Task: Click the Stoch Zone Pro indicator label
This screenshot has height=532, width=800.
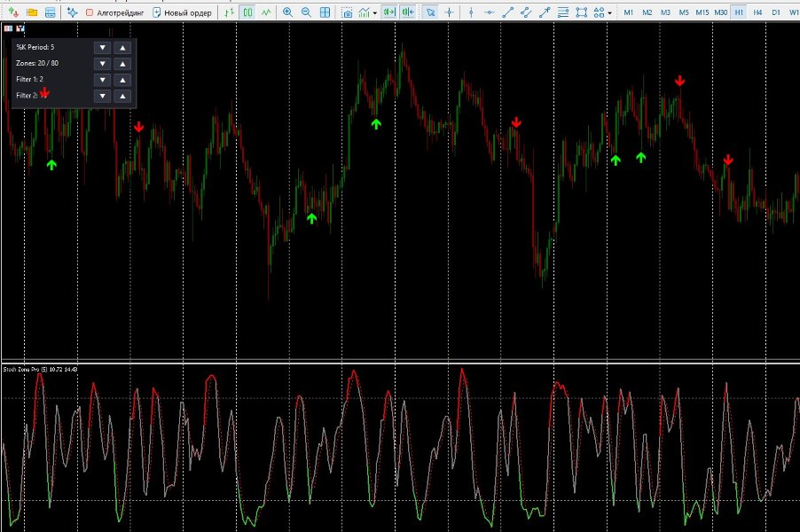Action: (40, 369)
